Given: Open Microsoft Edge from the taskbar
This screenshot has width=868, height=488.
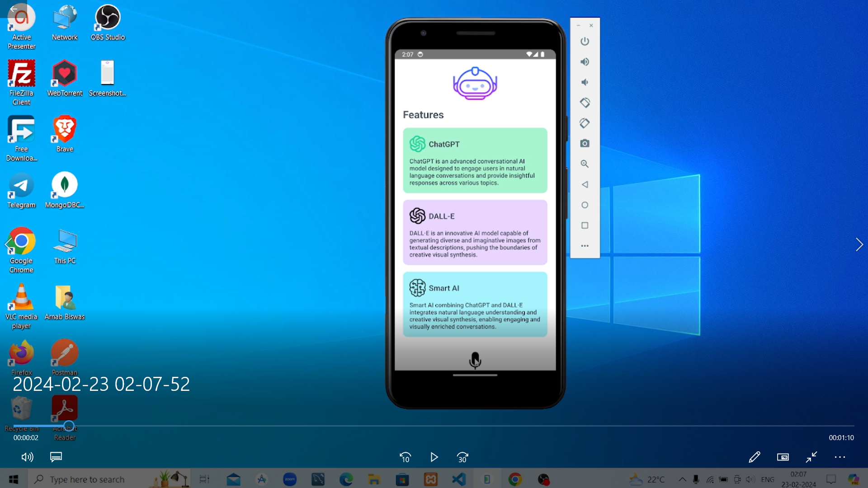Looking at the screenshot, I should 346,479.
